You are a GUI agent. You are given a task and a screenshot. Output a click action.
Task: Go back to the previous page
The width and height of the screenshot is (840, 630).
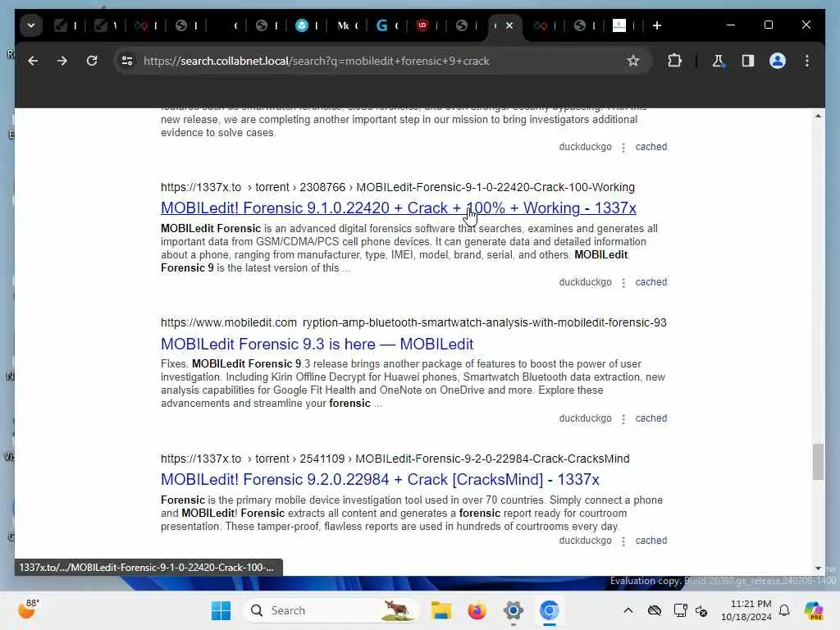[x=33, y=61]
